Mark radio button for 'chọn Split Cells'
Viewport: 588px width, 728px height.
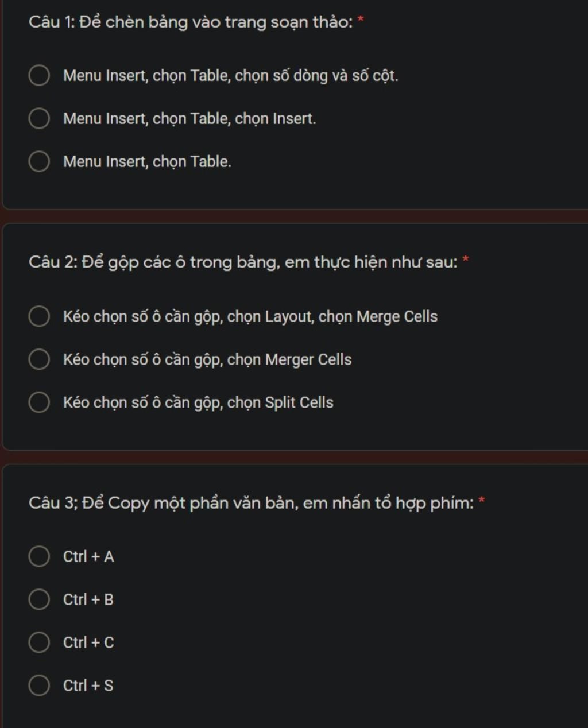click(39, 402)
